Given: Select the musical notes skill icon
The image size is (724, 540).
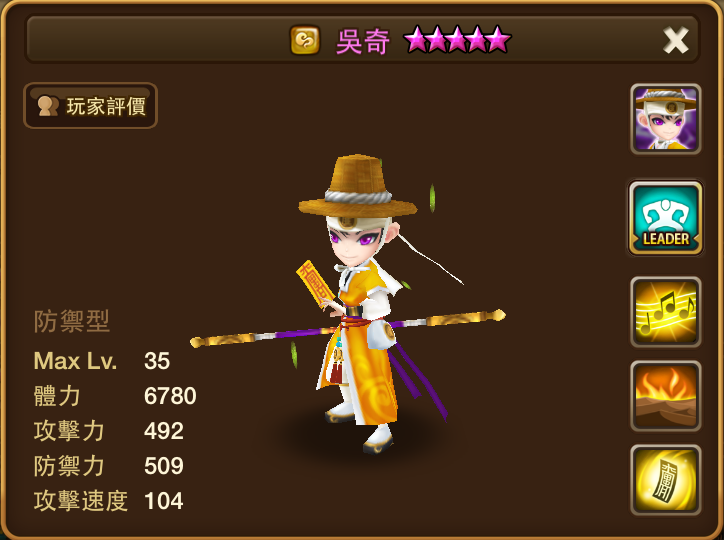Looking at the screenshot, I should coord(665,312).
